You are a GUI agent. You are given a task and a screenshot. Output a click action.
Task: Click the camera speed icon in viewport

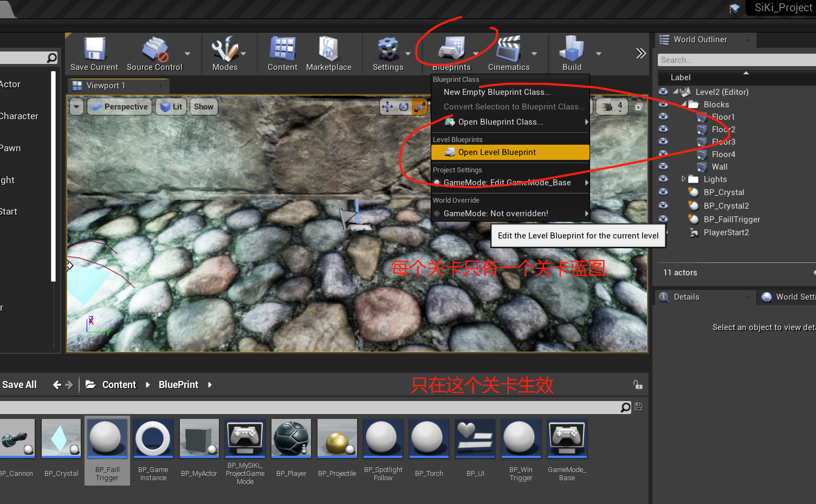click(608, 107)
